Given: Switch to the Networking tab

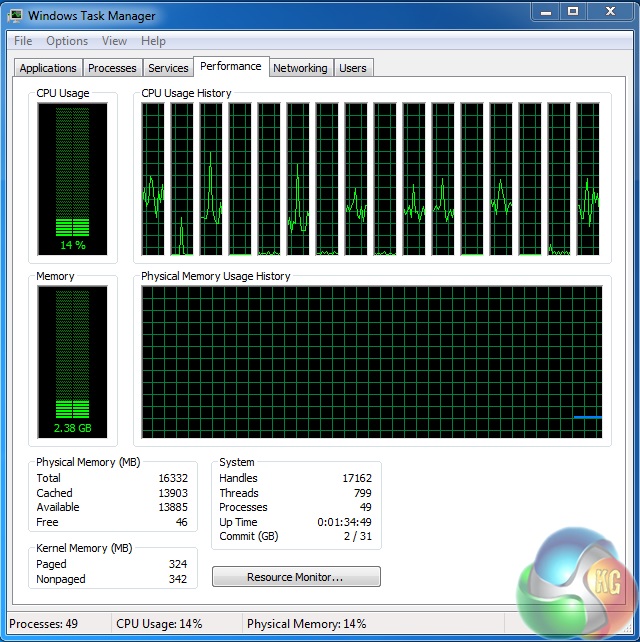Looking at the screenshot, I should point(301,68).
